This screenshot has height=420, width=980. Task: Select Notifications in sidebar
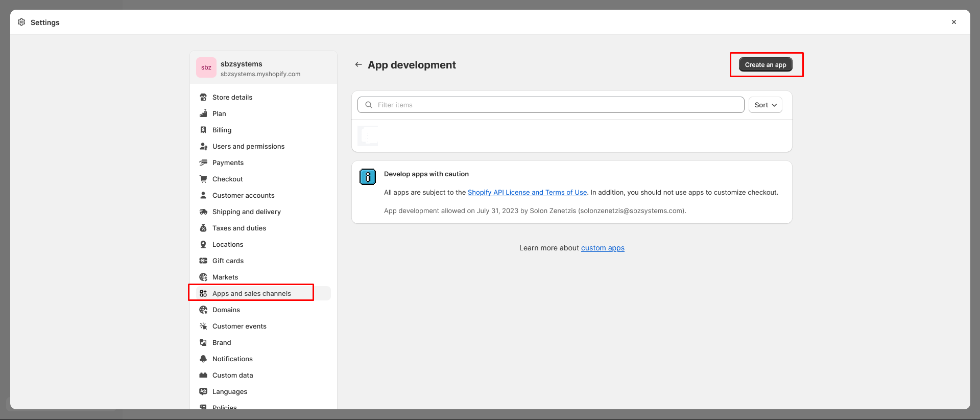(x=264, y=359)
